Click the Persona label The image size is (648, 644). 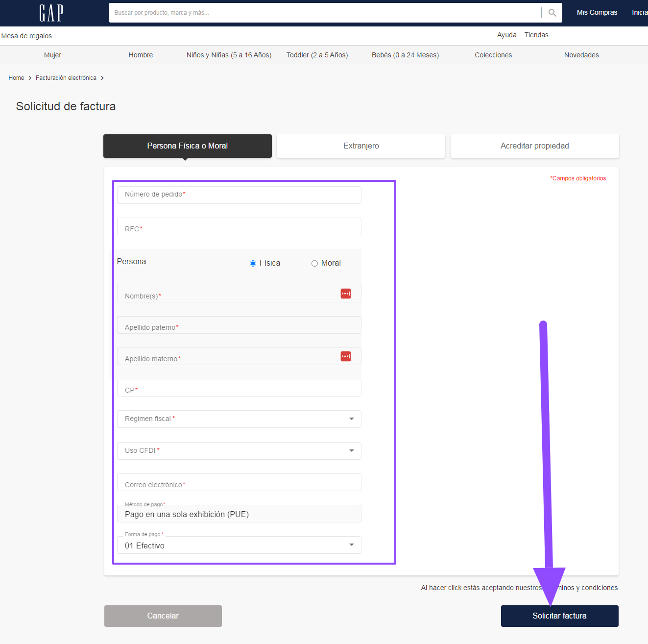tap(131, 262)
